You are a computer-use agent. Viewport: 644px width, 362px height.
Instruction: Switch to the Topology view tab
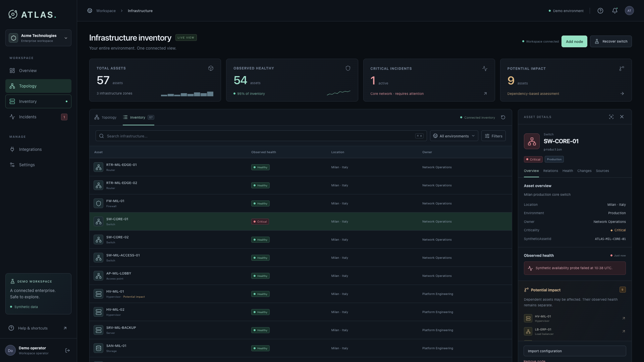[105, 117]
